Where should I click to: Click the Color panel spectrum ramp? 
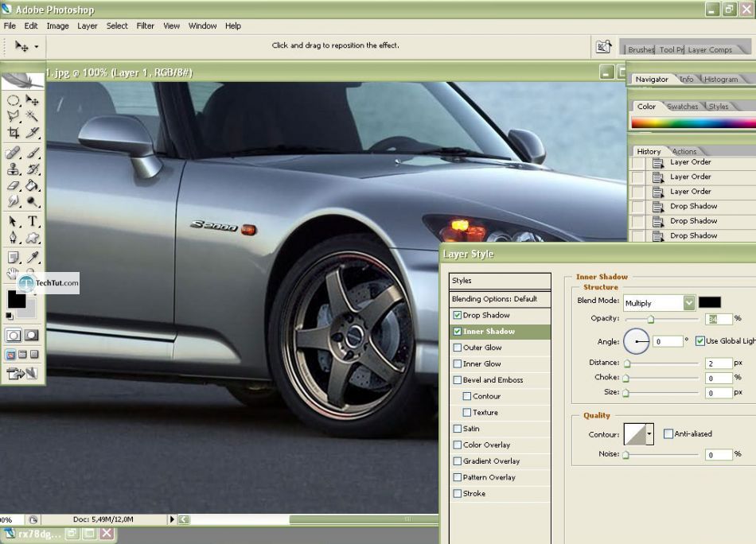coord(693,123)
